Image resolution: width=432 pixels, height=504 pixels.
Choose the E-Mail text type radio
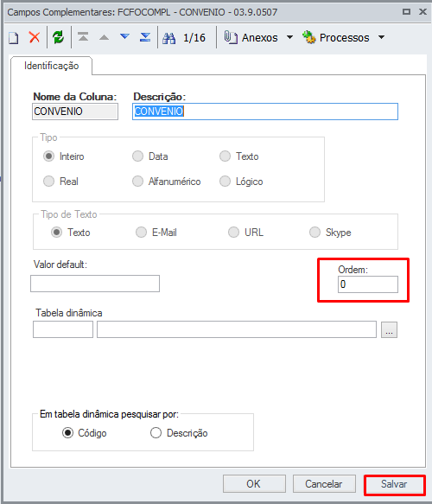(141, 232)
